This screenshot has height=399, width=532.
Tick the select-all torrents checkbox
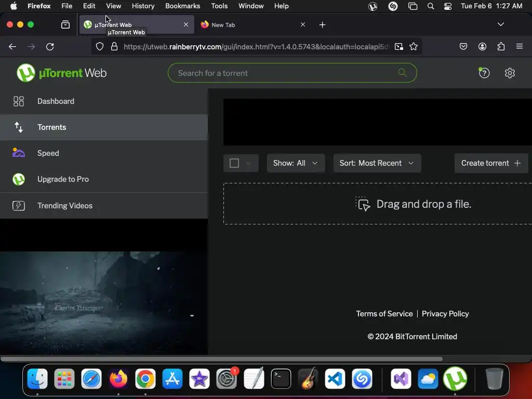(x=234, y=163)
